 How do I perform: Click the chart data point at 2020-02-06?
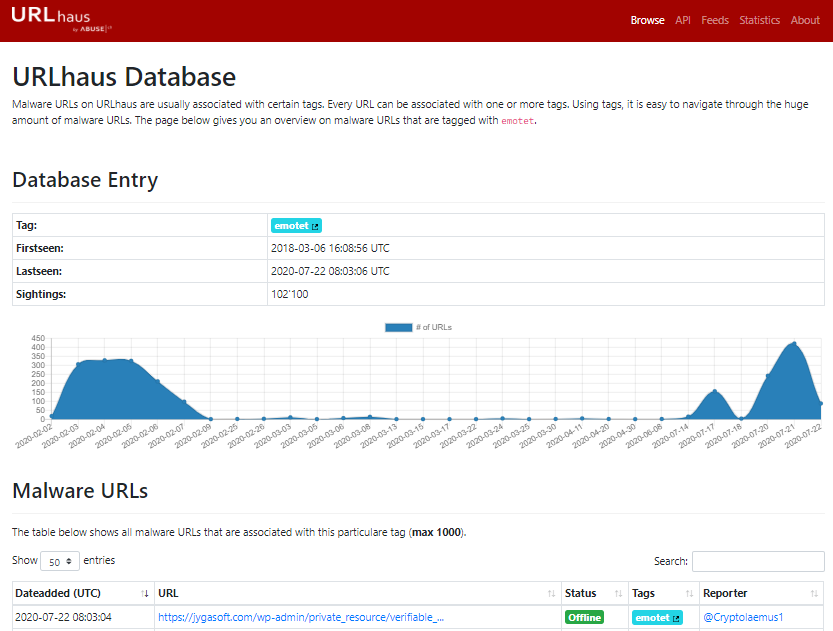(x=157, y=381)
